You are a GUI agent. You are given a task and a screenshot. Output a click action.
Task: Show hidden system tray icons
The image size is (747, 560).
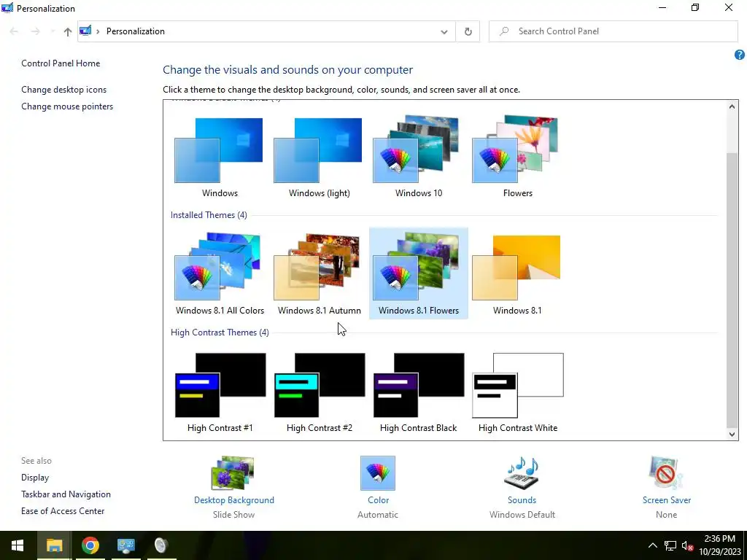click(653, 545)
